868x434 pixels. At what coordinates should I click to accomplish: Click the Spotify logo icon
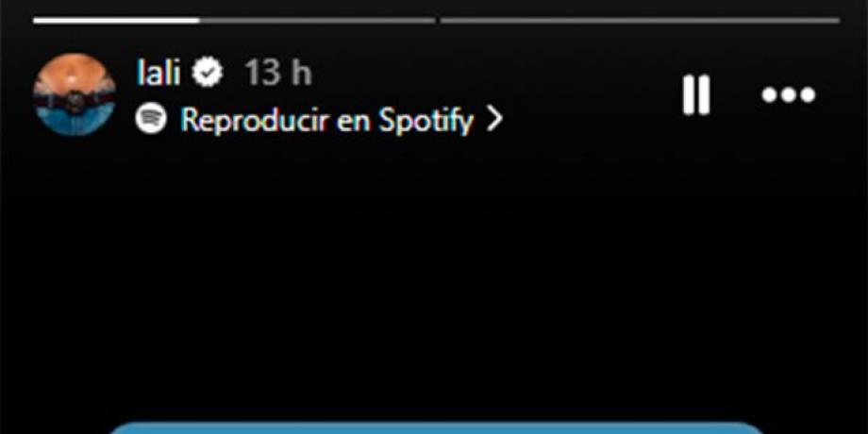coord(151,119)
